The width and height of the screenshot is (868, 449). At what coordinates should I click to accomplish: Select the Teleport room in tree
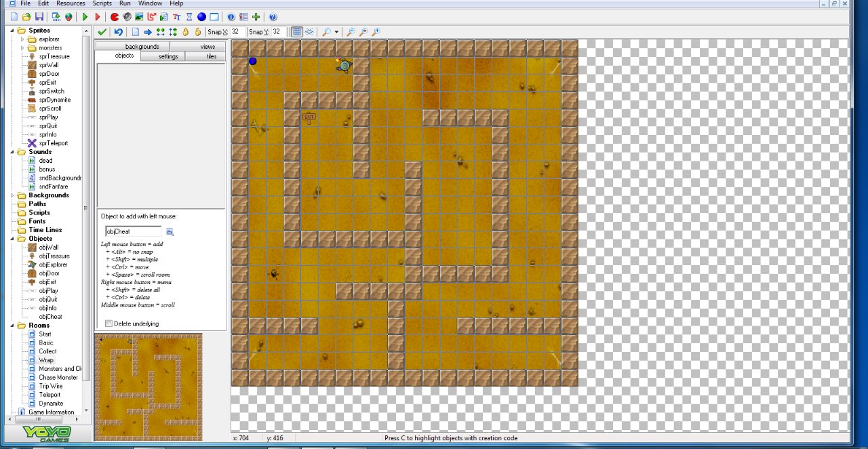point(50,395)
